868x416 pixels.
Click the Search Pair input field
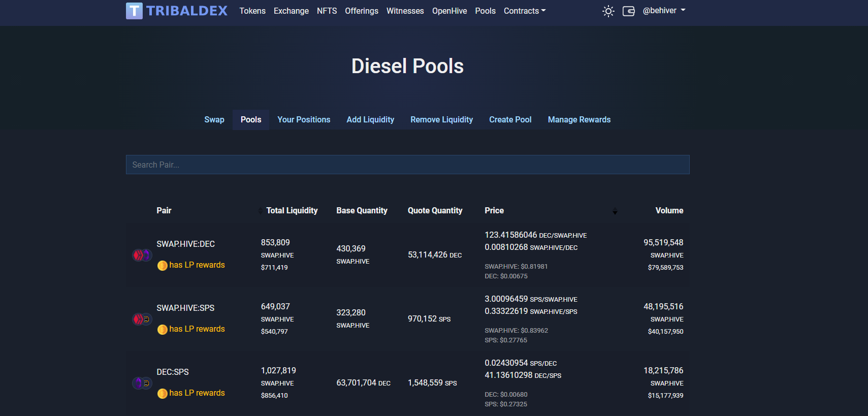click(407, 165)
